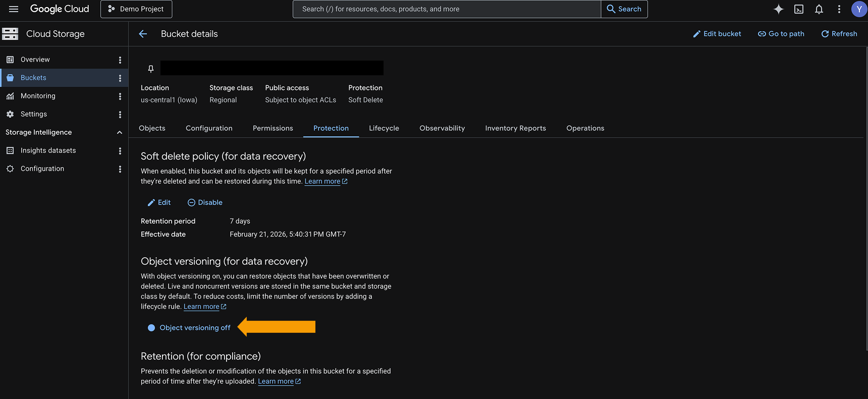Click the us-central1 (Iowa) location value
Screen dimensions: 868x399
(x=169, y=100)
